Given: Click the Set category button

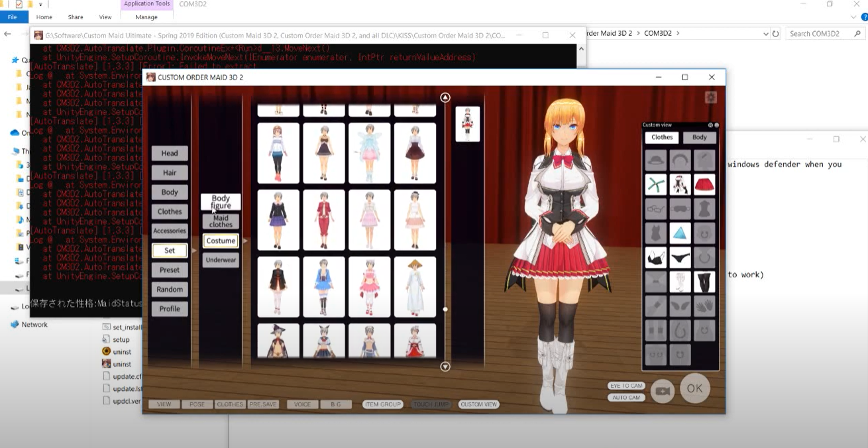Looking at the screenshot, I should point(170,251).
